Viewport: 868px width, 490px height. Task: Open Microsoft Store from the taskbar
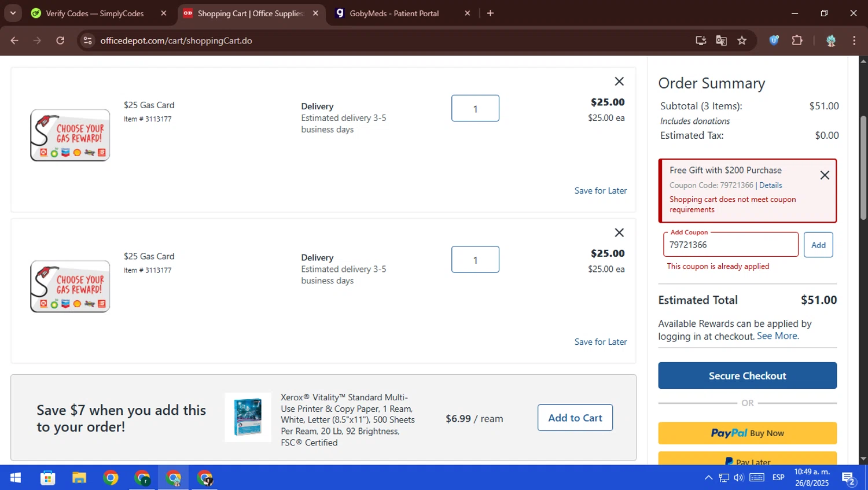[x=48, y=478]
